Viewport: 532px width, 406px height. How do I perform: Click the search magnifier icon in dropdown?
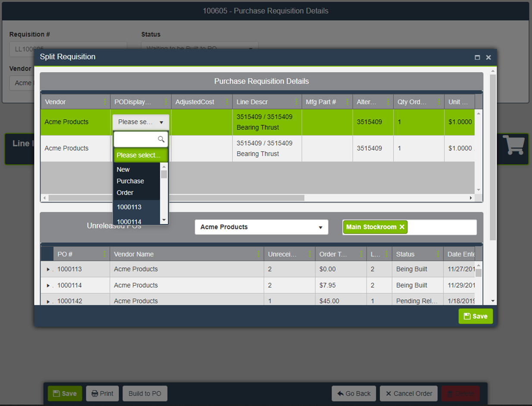coord(161,139)
